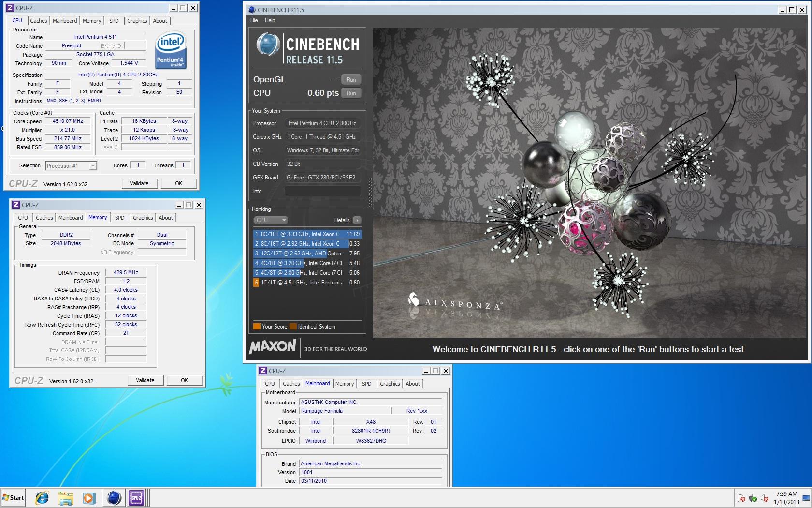Switch to Graphics tab in top CPU-Z window
812x508 pixels.
pyautogui.click(x=137, y=21)
